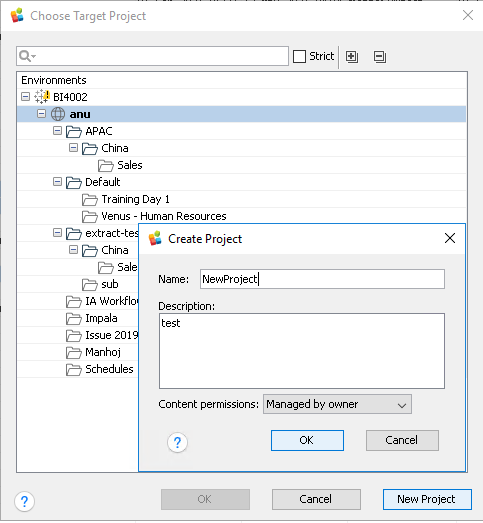Click into the Description text area
The width and height of the screenshot is (483, 523).
coord(302,351)
